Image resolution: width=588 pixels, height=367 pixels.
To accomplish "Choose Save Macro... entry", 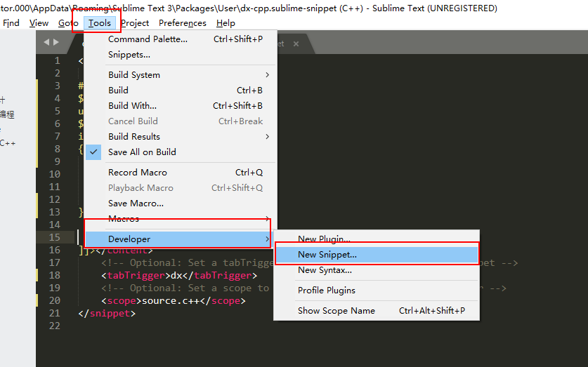I will point(181,203).
